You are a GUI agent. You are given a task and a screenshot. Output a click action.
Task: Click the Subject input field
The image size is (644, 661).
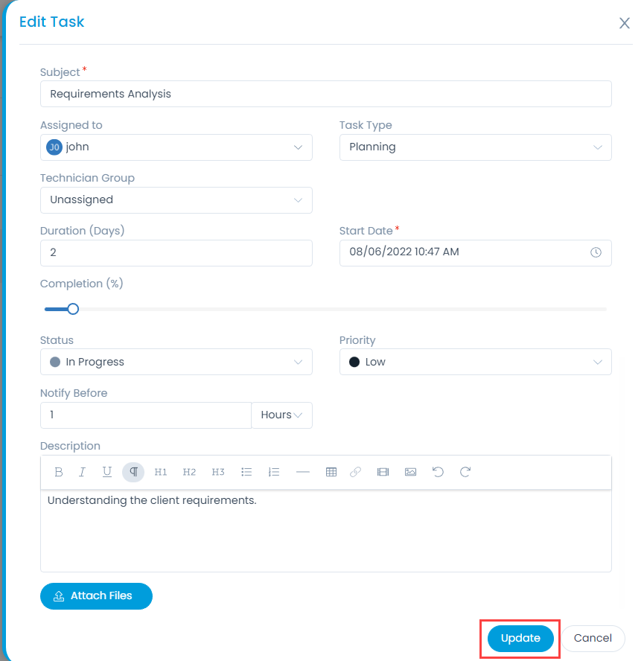pos(326,94)
